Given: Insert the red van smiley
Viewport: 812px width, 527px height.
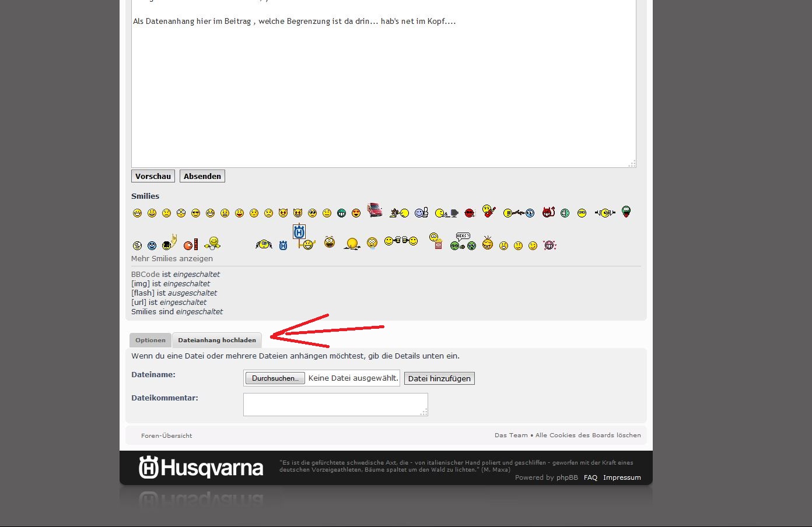Looking at the screenshot, I should coord(375,210).
